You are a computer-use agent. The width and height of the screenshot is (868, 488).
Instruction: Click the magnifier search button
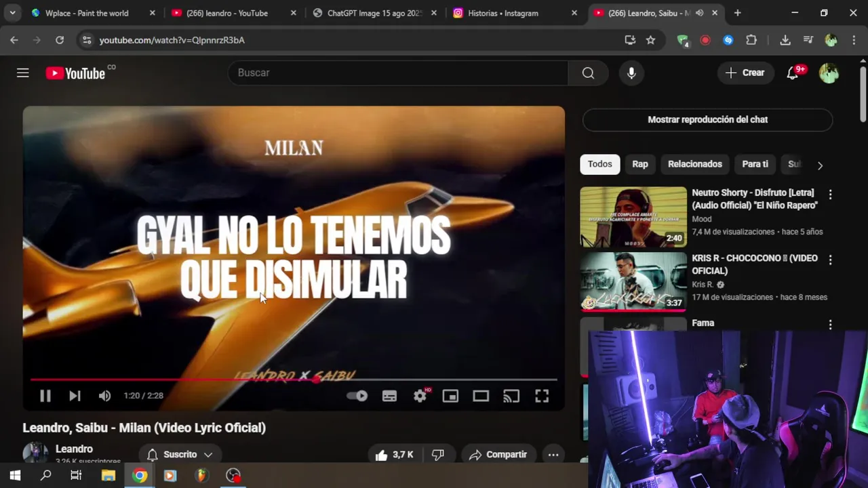pyautogui.click(x=588, y=73)
